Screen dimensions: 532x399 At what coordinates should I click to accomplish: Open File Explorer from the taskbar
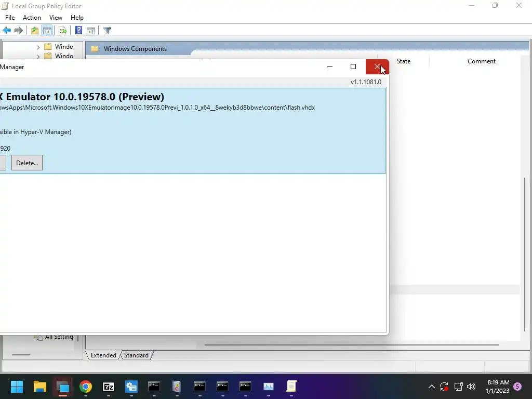[x=39, y=387]
